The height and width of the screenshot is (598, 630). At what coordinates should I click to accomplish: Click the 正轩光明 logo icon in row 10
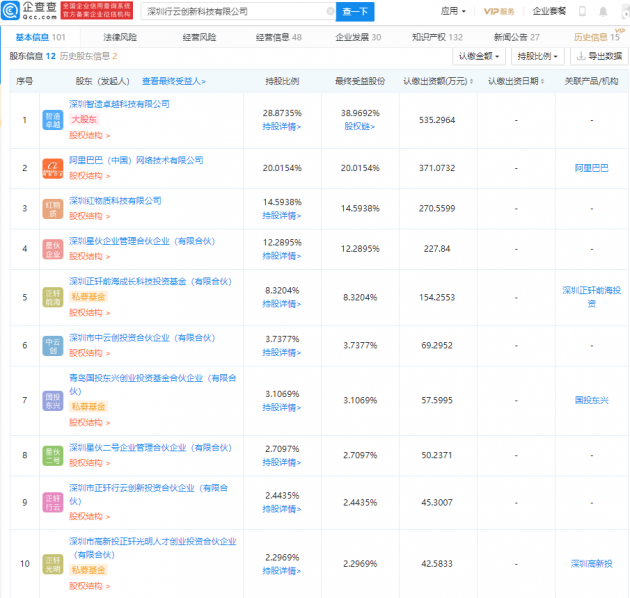click(x=53, y=564)
